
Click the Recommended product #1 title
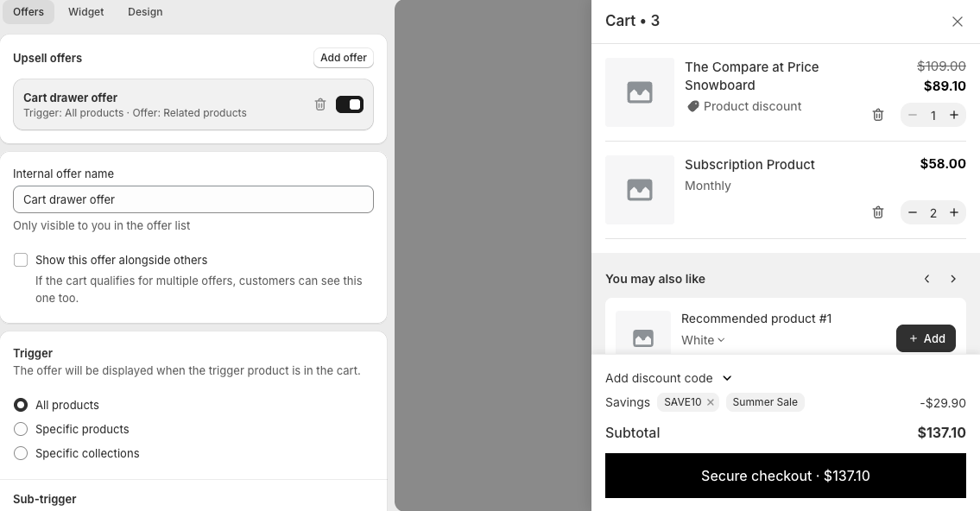click(756, 319)
